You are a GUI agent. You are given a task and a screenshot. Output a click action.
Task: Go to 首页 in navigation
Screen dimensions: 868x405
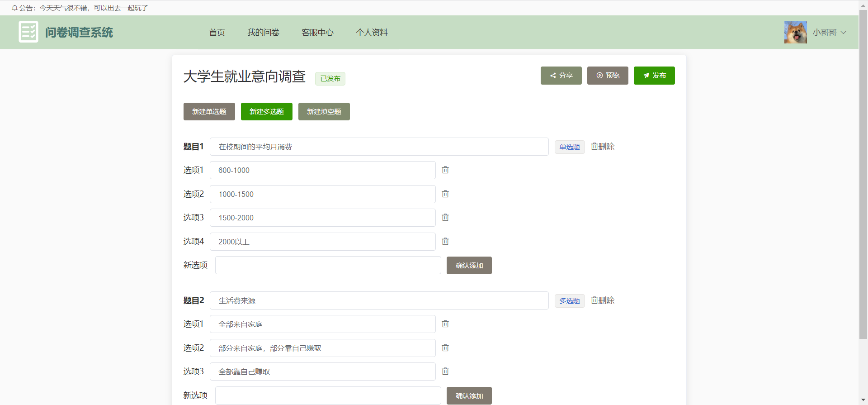point(217,33)
